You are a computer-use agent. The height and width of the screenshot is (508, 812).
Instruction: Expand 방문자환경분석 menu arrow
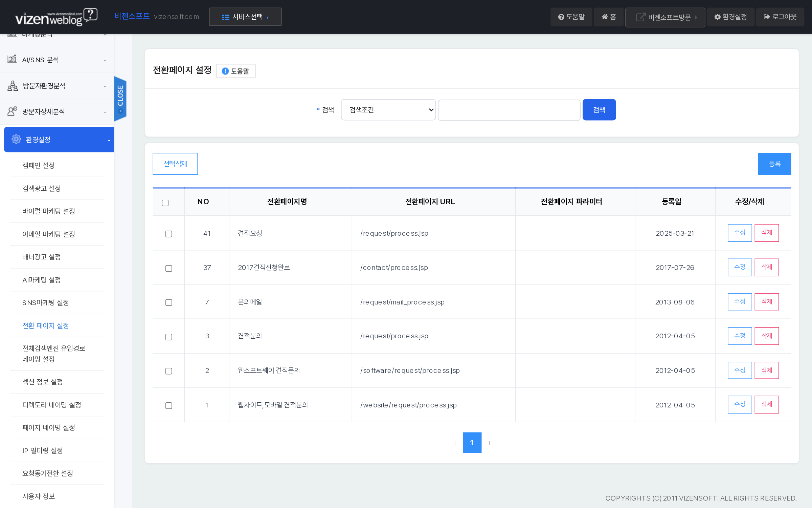pos(105,87)
